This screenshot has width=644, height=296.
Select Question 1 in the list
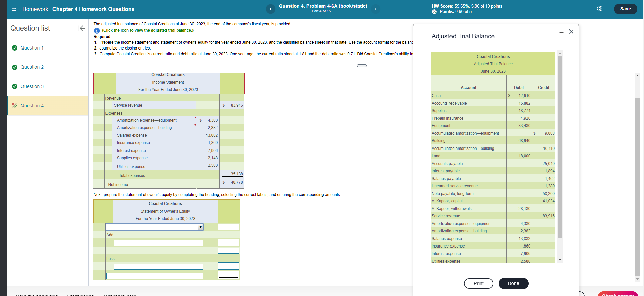[32, 48]
